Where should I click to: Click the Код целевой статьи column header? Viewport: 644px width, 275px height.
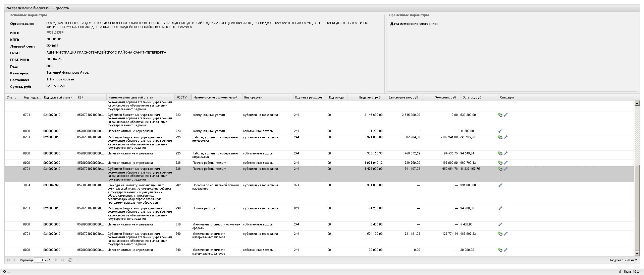pos(59,97)
